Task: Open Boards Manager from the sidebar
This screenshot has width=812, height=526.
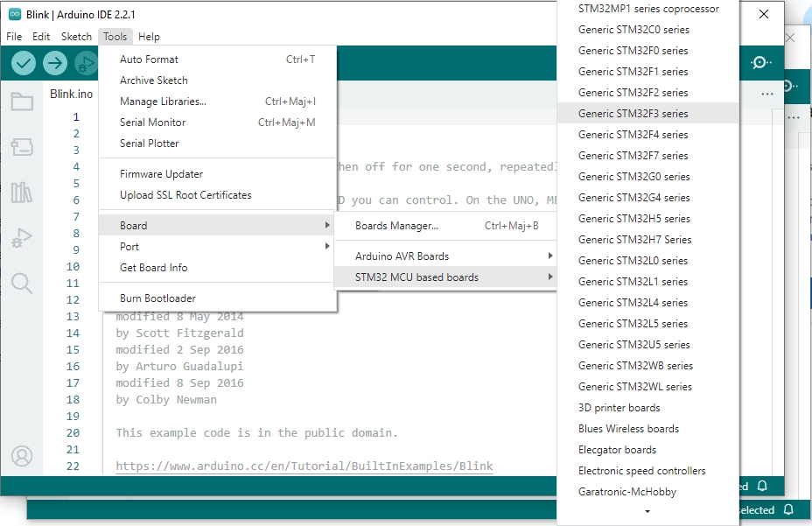Action: [22, 147]
